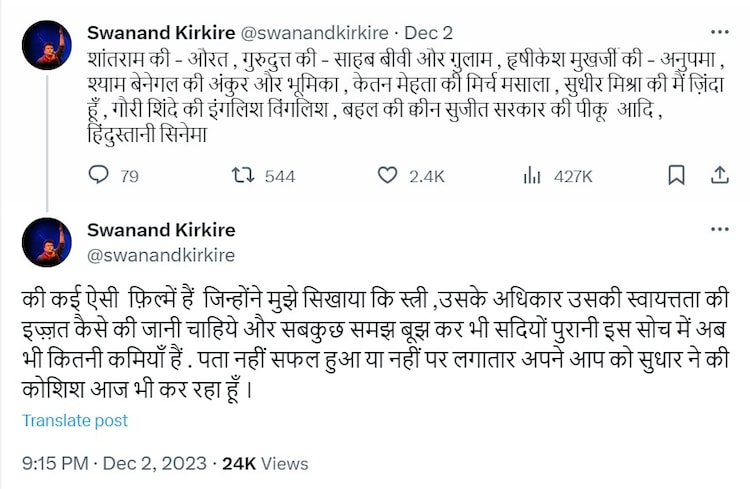Screen dimensions: 750x489
Task: Open view analytics showing 427K
Action: coord(532,176)
